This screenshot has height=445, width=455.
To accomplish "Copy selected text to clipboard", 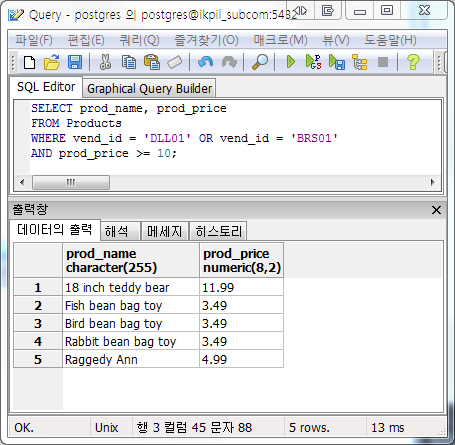I will 129,62.
